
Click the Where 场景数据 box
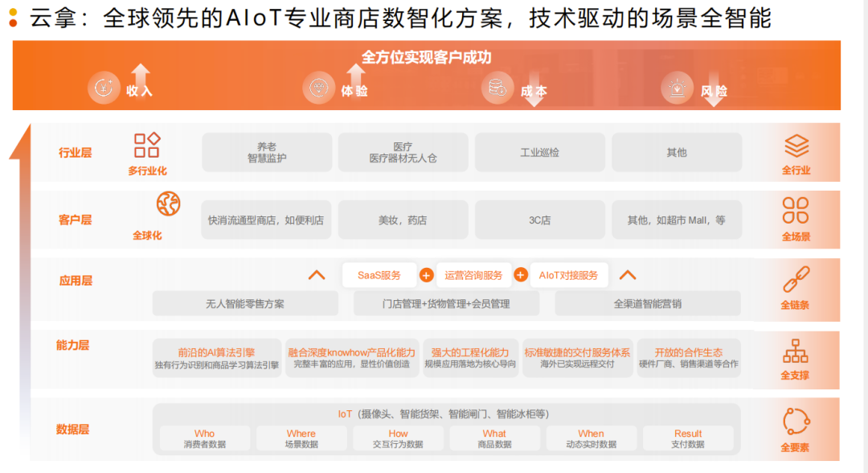point(301,438)
